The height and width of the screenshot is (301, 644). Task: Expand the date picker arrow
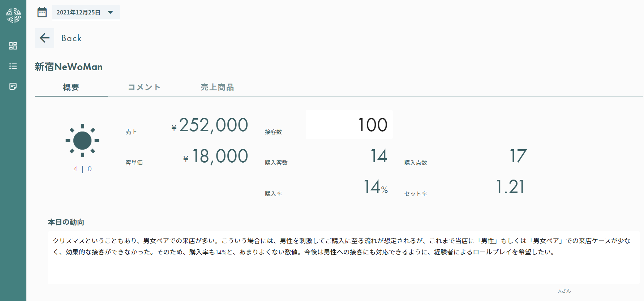[x=111, y=12]
